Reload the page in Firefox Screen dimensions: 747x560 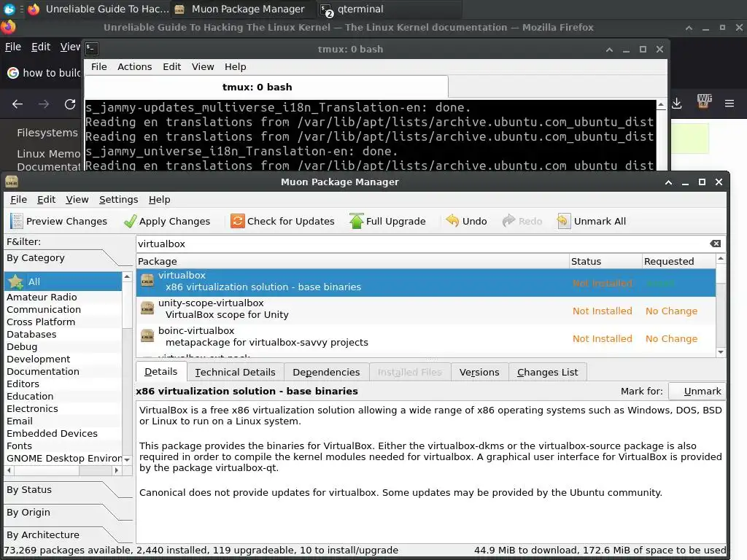(70, 104)
